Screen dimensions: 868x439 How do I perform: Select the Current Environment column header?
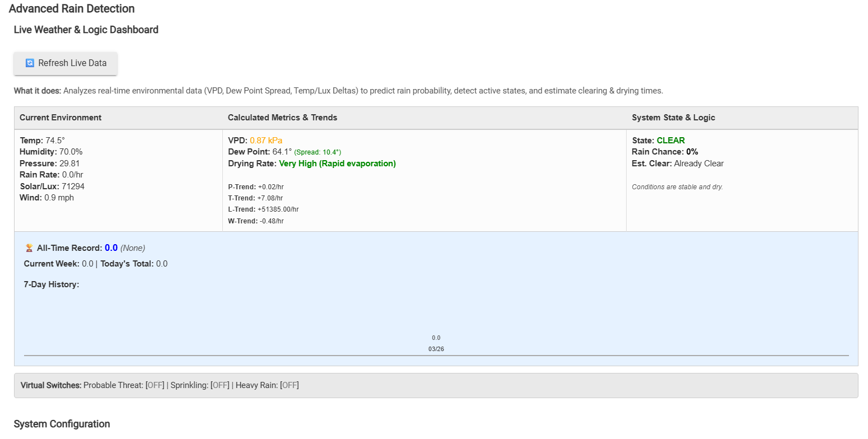pos(60,118)
